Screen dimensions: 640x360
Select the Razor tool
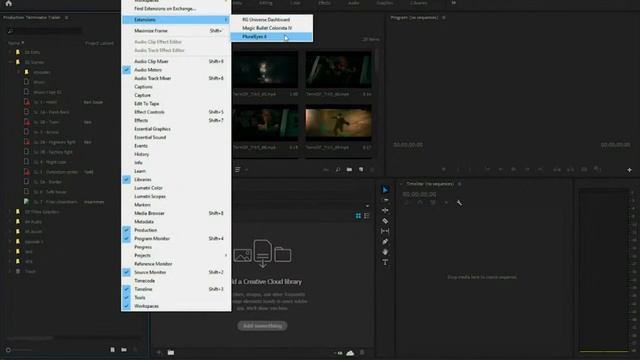(385, 221)
